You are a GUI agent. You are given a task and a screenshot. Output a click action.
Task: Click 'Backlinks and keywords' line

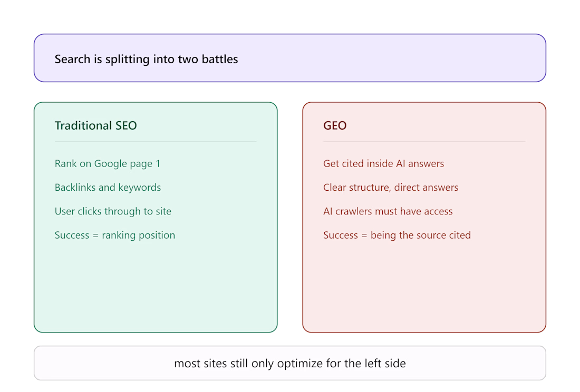108,188
